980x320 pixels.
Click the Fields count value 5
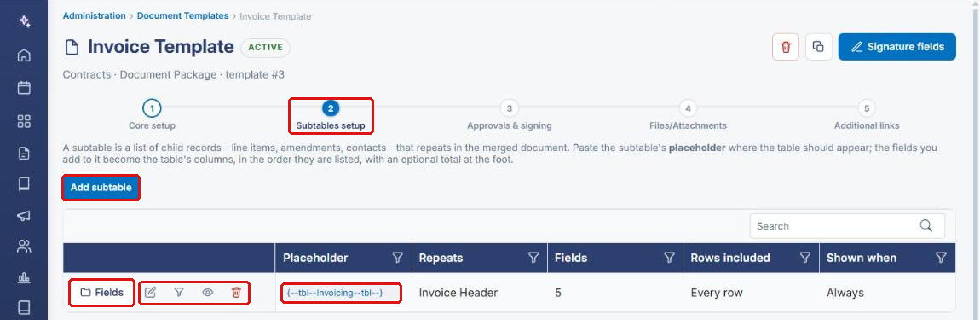558,293
